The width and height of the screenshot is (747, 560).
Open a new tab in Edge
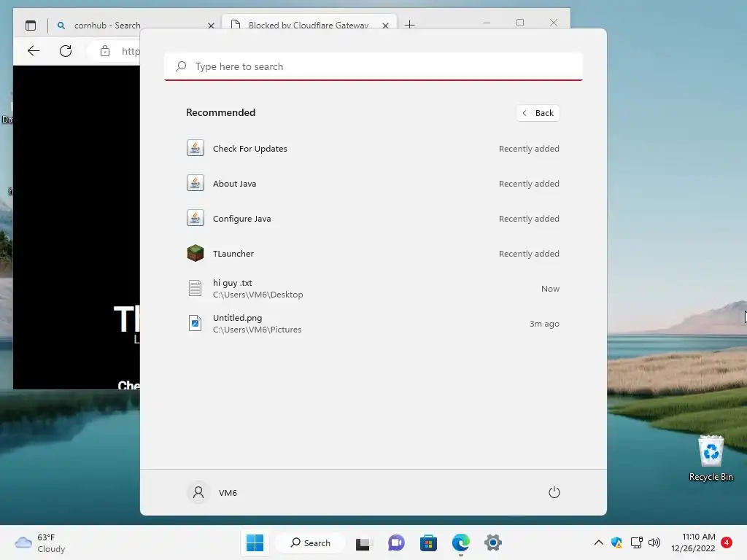click(410, 25)
